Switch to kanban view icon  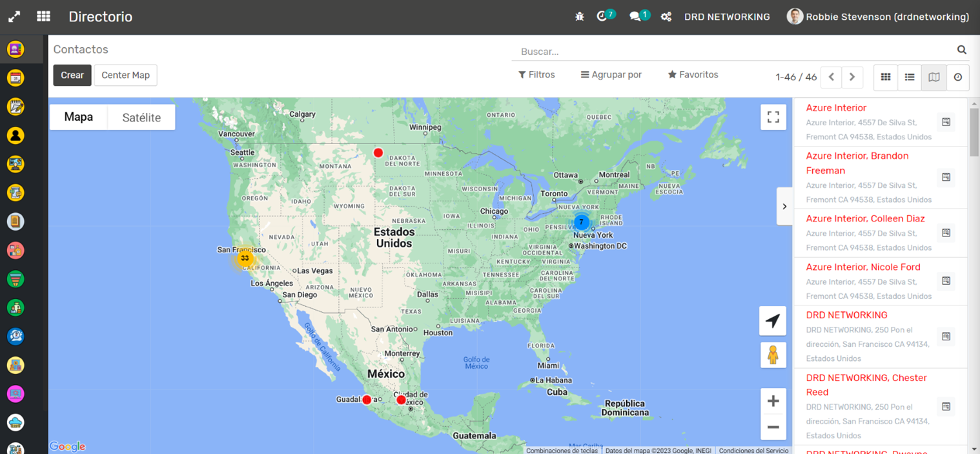tap(886, 77)
